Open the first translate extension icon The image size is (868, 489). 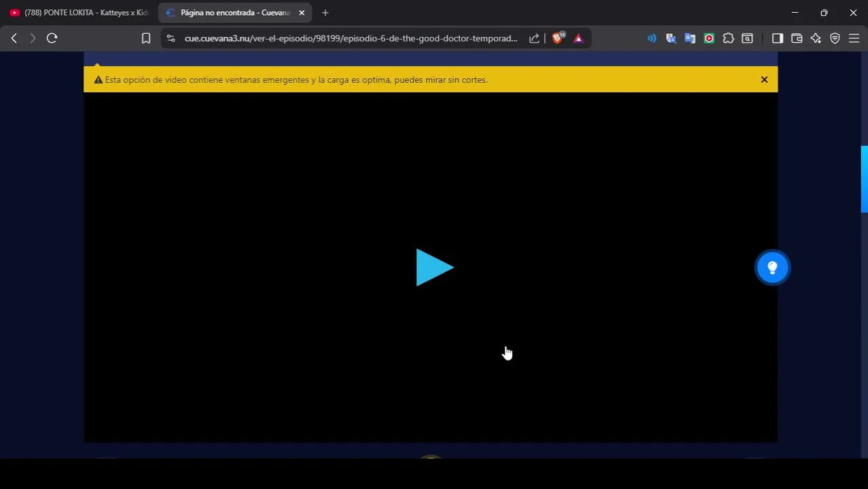coord(671,39)
